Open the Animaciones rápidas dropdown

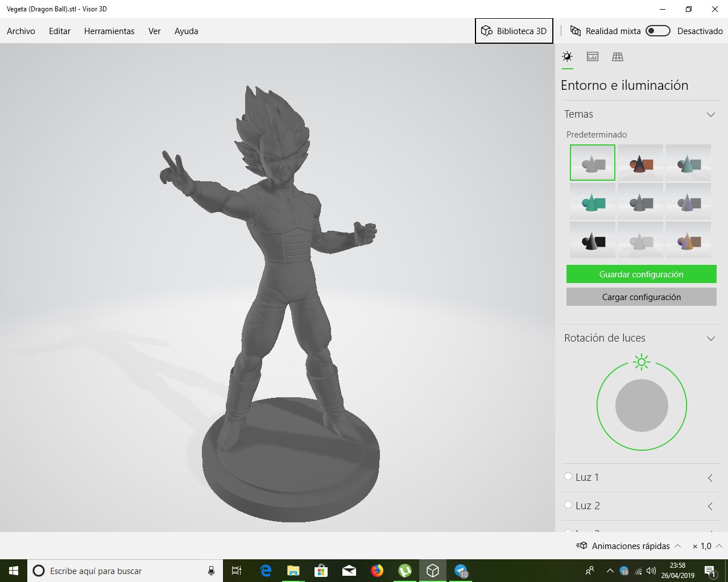(x=636, y=546)
